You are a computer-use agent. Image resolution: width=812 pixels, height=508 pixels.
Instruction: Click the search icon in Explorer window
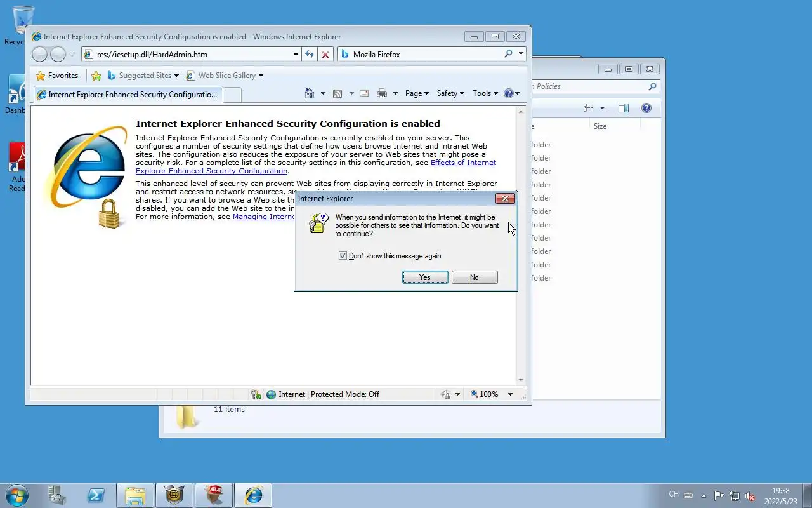(x=652, y=86)
